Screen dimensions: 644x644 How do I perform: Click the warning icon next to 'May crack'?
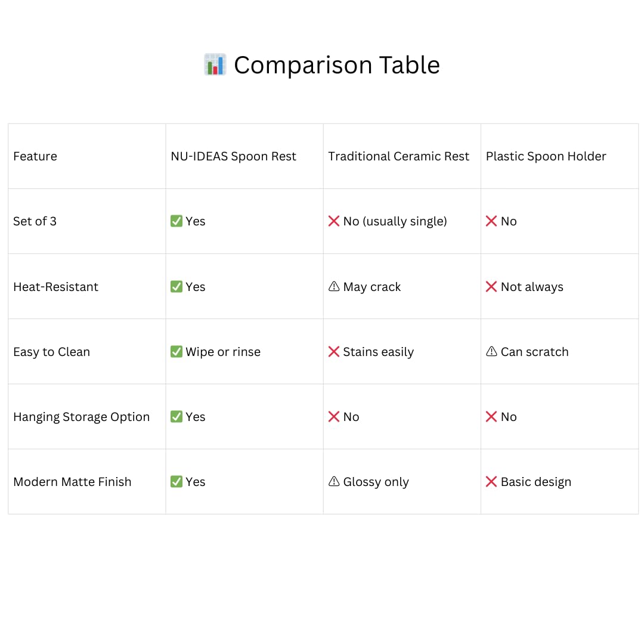(334, 287)
